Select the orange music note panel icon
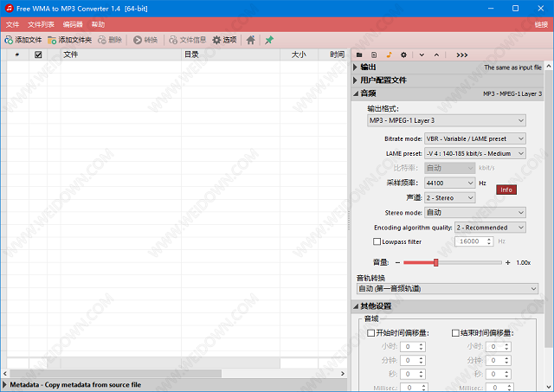The height and width of the screenshot is (392, 554). [x=389, y=55]
